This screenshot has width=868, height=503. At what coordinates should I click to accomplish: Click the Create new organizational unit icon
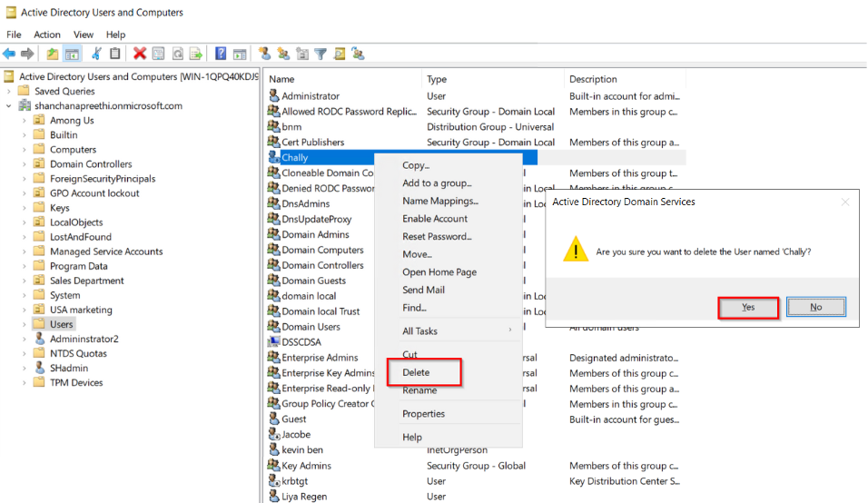[x=302, y=54]
